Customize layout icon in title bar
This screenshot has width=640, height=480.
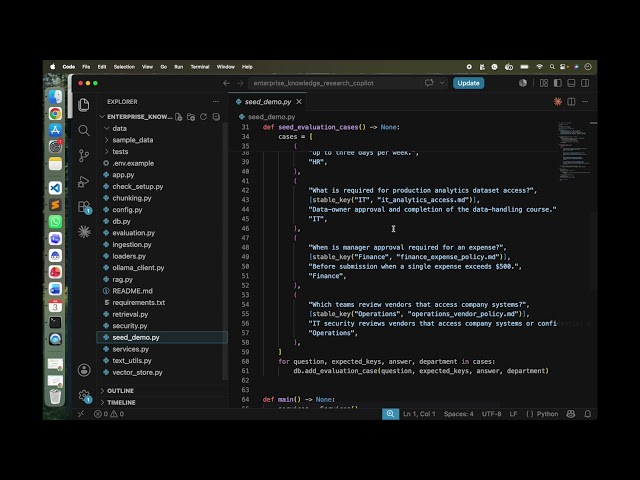(544, 83)
